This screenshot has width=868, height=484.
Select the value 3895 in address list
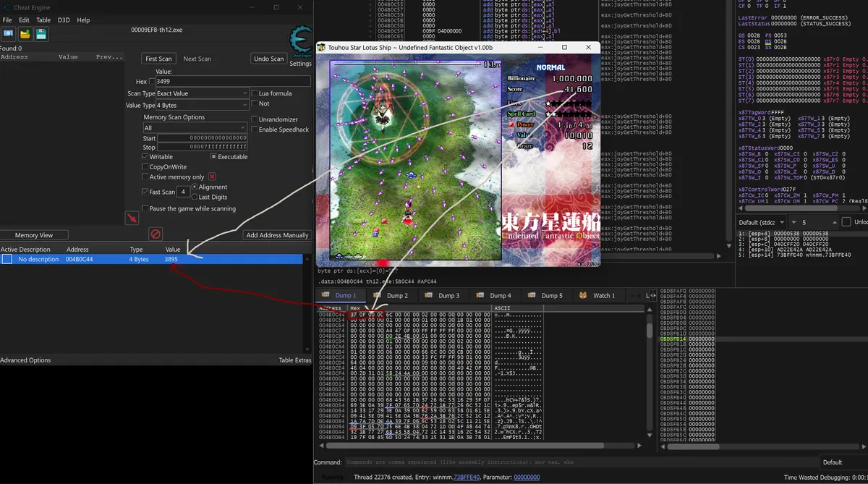click(171, 259)
